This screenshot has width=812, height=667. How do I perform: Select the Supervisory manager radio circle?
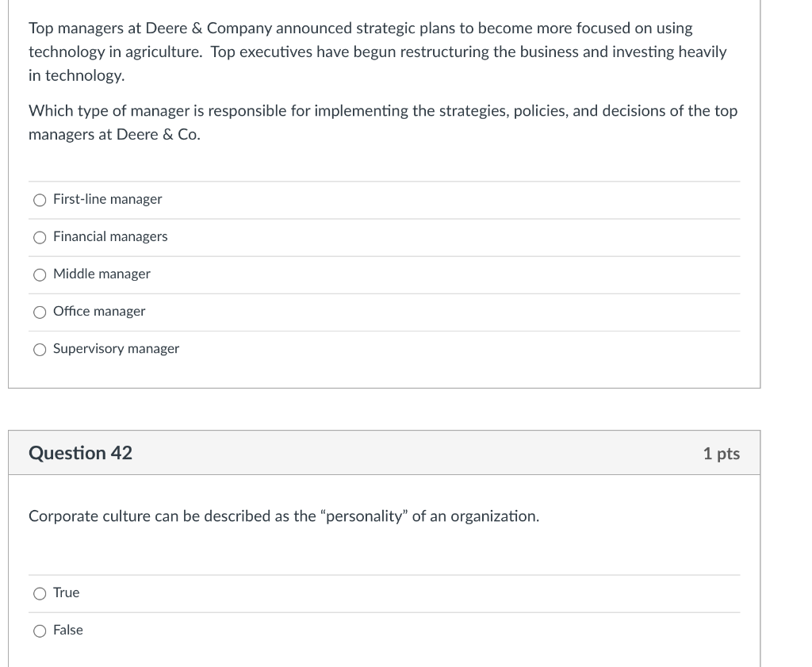pos(40,349)
